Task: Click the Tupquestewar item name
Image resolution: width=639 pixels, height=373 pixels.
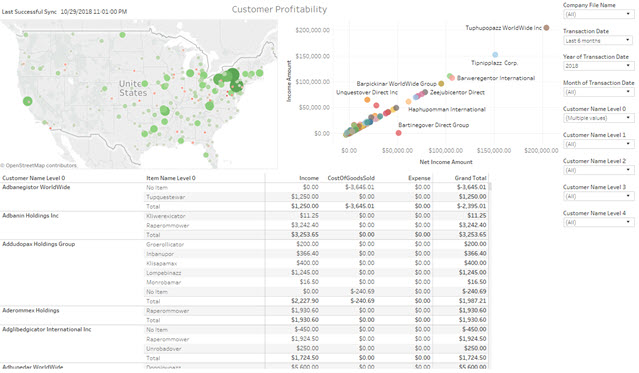Action: [x=165, y=197]
